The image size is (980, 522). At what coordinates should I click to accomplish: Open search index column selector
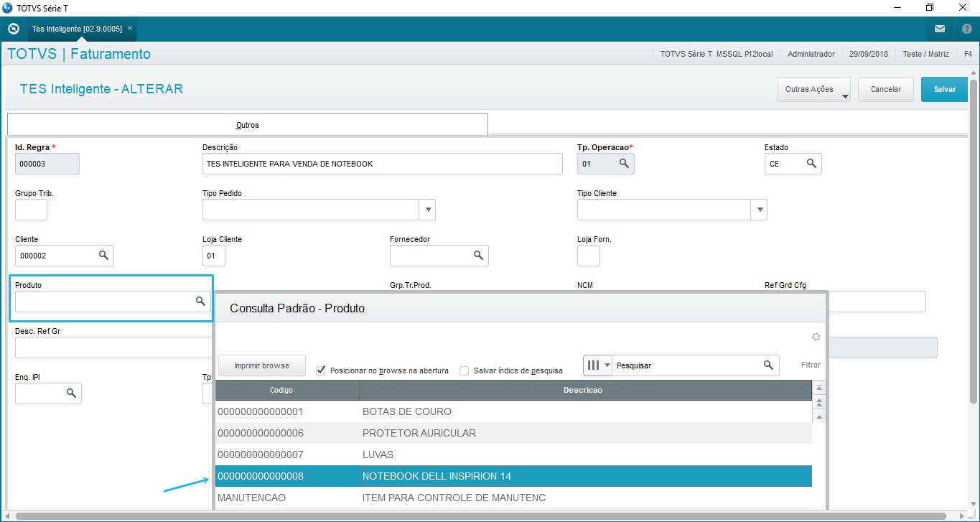597,365
